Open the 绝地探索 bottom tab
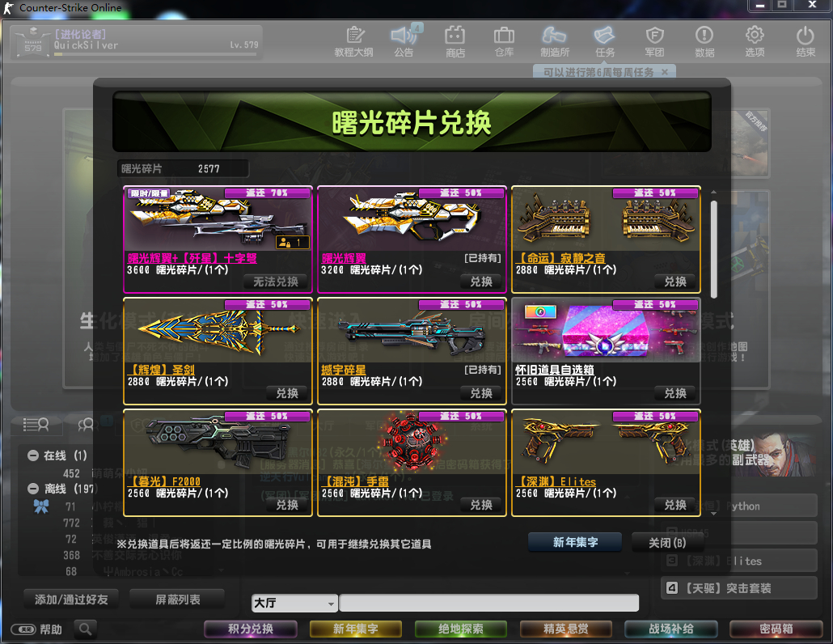833x644 pixels. point(461,629)
